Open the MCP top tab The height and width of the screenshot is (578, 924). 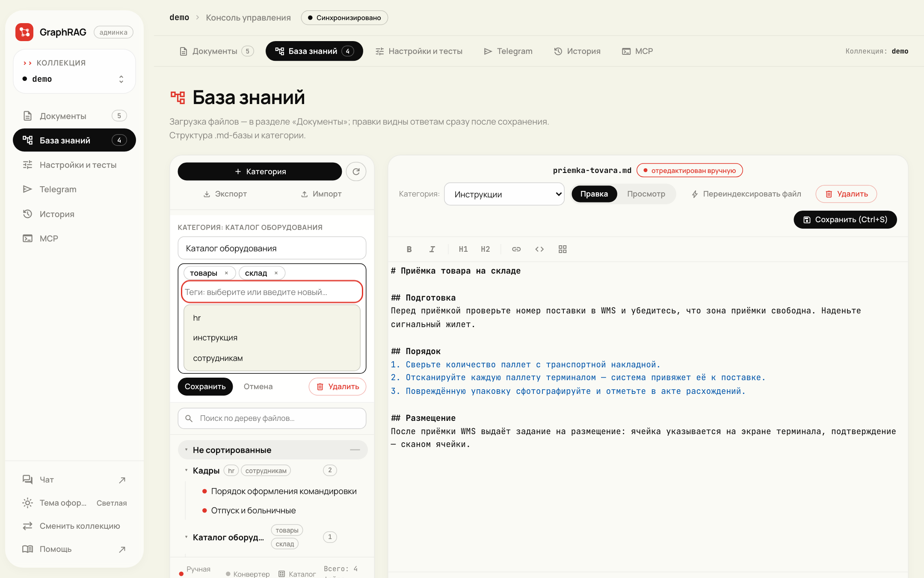[x=637, y=51]
